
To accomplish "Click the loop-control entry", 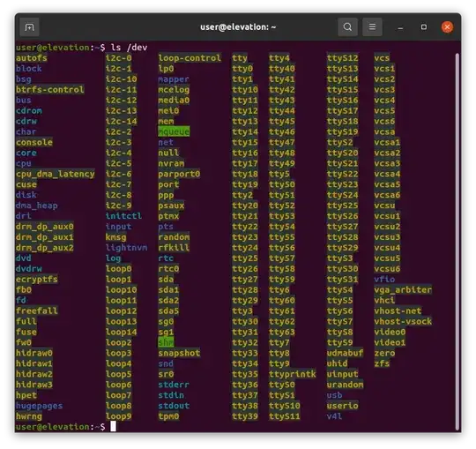I will [x=190, y=58].
